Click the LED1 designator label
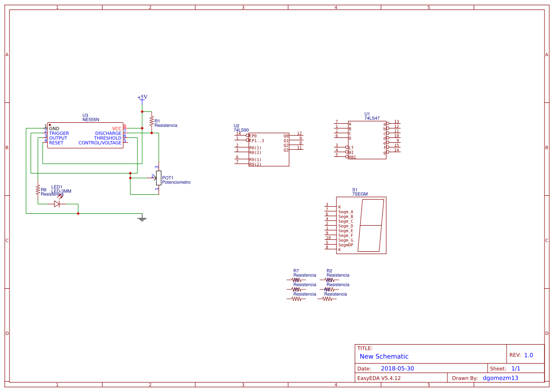 click(x=56, y=187)
